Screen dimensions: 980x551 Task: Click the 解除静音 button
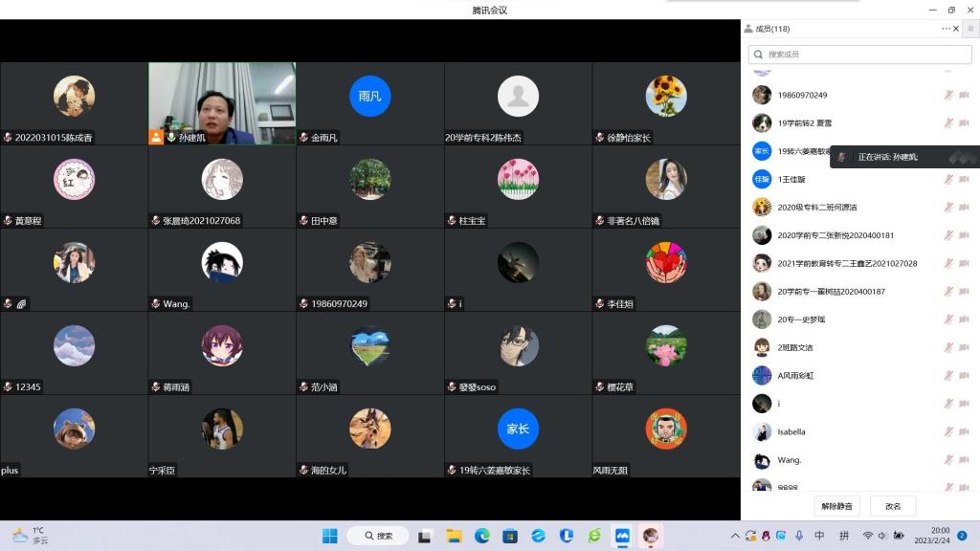click(x=837, y=506)
